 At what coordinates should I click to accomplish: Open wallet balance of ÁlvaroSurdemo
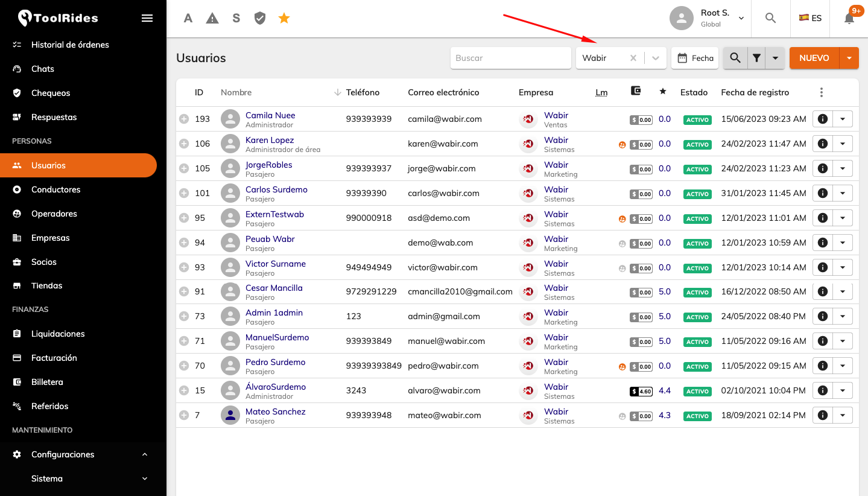pos(641,391)
